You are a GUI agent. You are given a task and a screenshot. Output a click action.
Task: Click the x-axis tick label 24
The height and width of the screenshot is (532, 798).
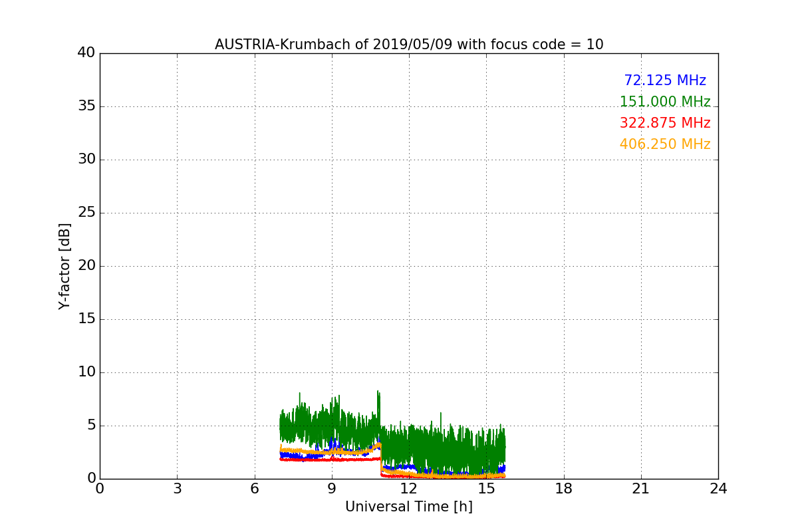pyautogui.click(x=718, y=489)
